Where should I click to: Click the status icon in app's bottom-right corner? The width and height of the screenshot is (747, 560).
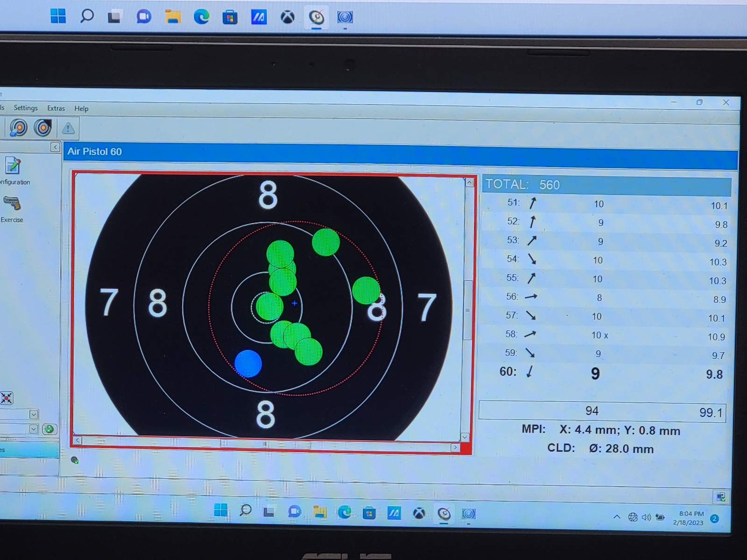tap(721, 497)
